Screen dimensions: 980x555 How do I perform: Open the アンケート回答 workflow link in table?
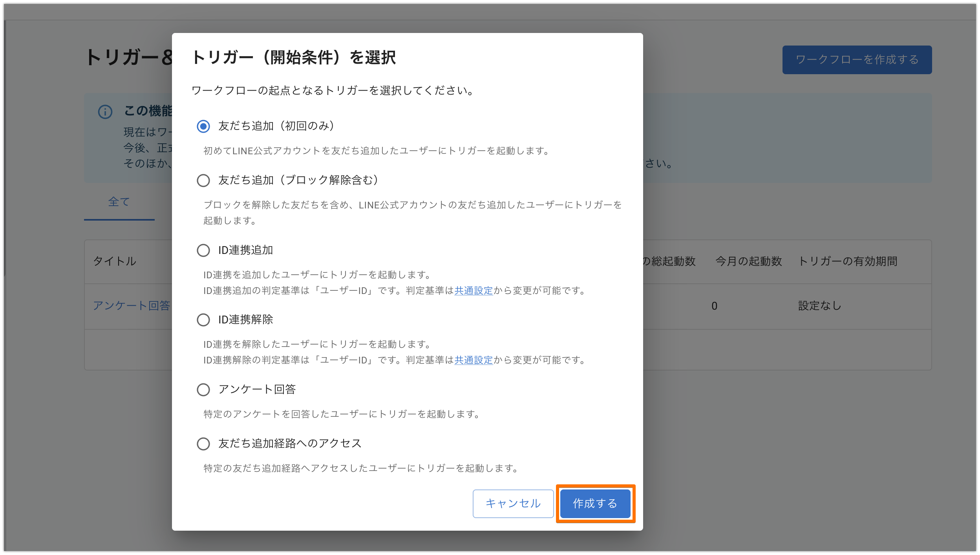tap(131, 306)
